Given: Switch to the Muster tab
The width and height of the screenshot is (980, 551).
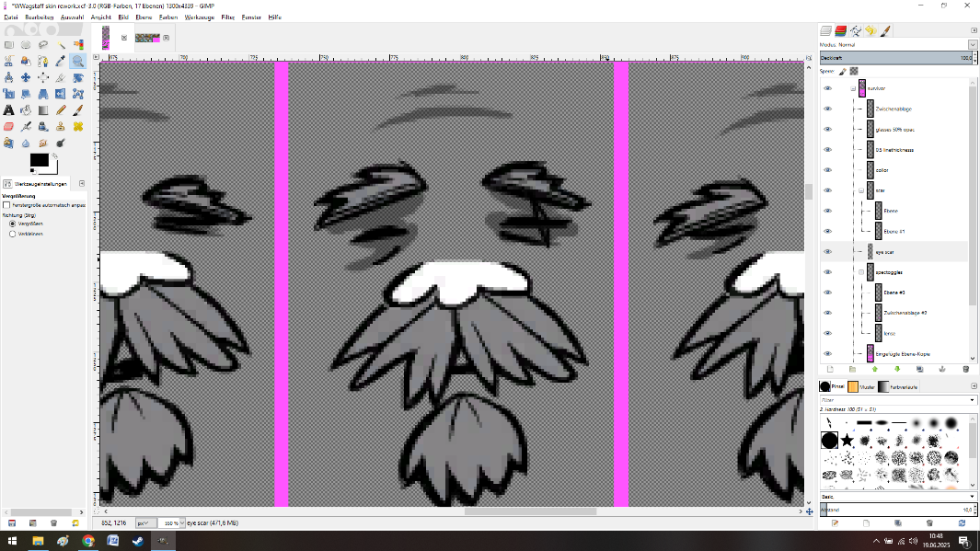Looking at the screenshot, I should coord(859,387).
